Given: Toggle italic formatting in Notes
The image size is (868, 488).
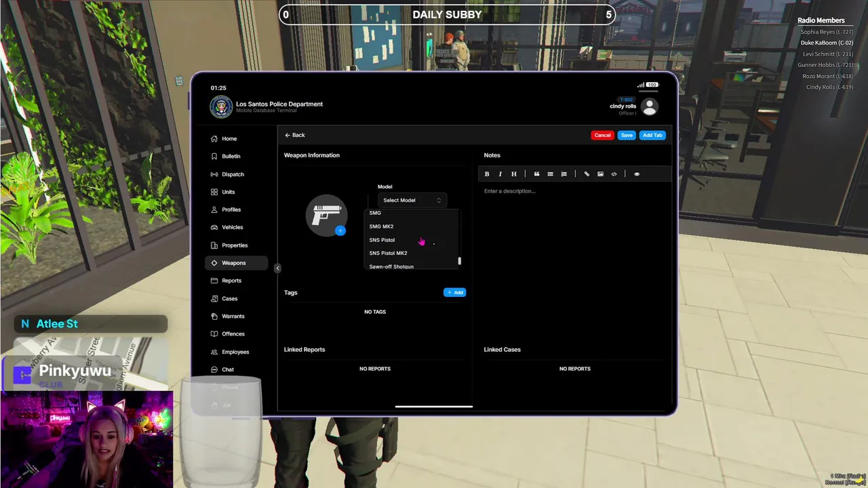Looking at the screenshot, I should coord(500,174).
